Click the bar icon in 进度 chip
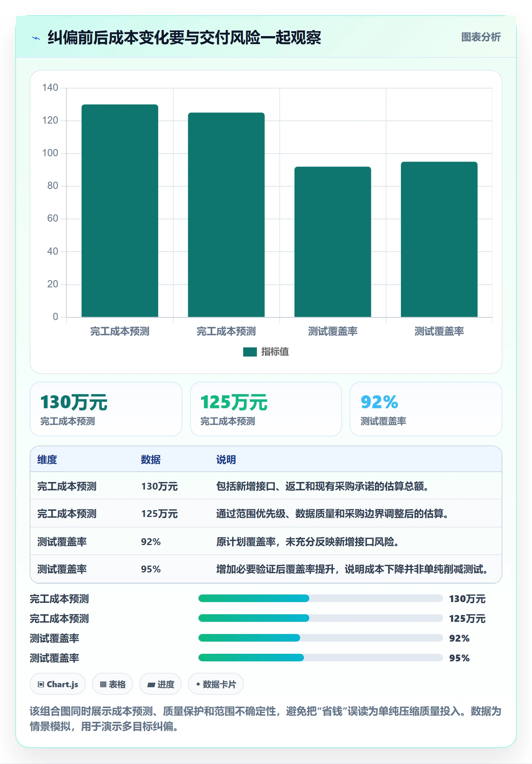Screen dimensions: 532x764 click(151, 685)
